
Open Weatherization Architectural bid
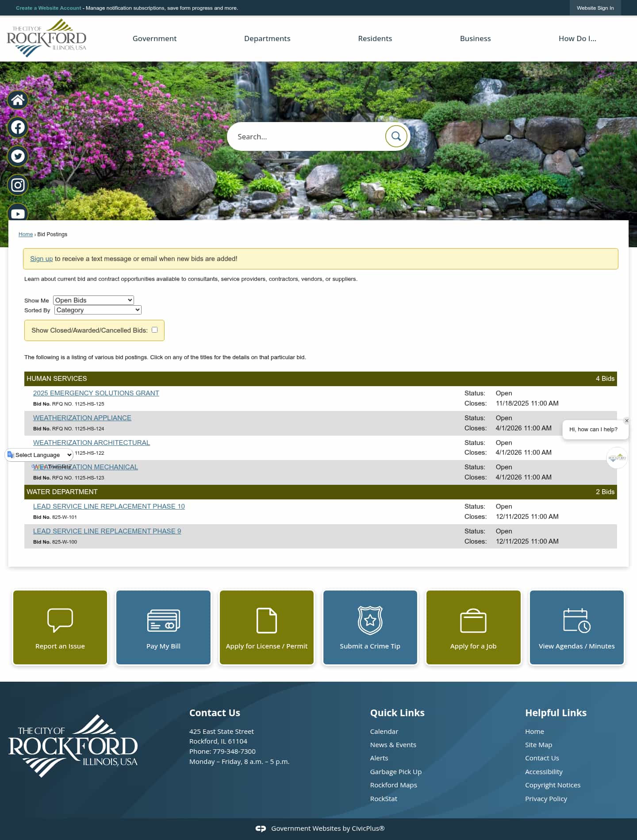pos(92,442)
